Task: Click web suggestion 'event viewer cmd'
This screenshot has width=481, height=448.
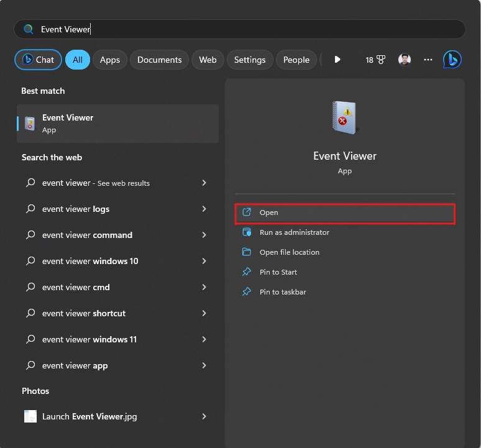Action: click(x=118, y=287)
